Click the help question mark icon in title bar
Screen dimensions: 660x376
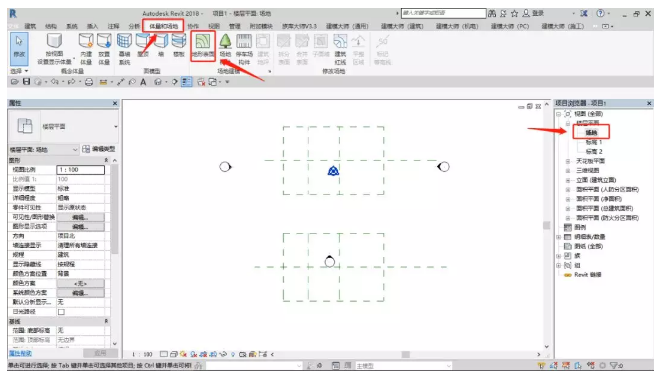click(x=601, y=13)
